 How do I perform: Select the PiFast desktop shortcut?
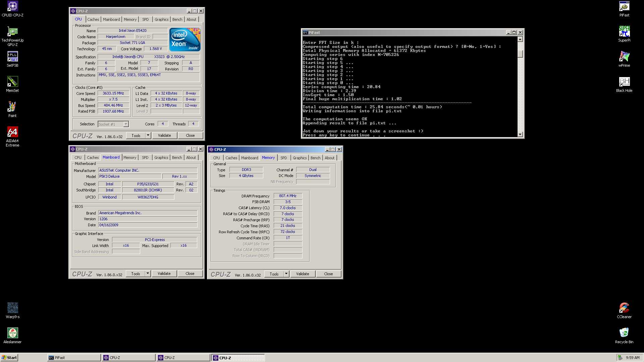(x=624, y=9)
